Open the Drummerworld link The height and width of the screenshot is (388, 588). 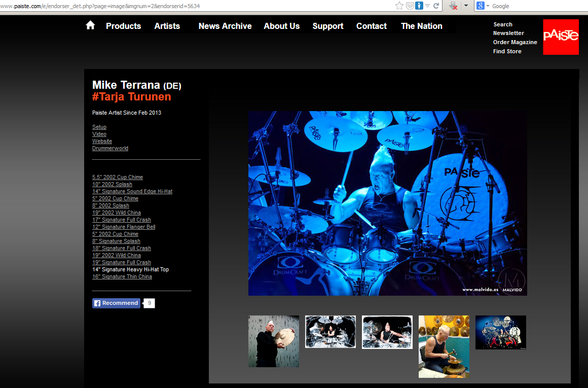click(111, 148)
